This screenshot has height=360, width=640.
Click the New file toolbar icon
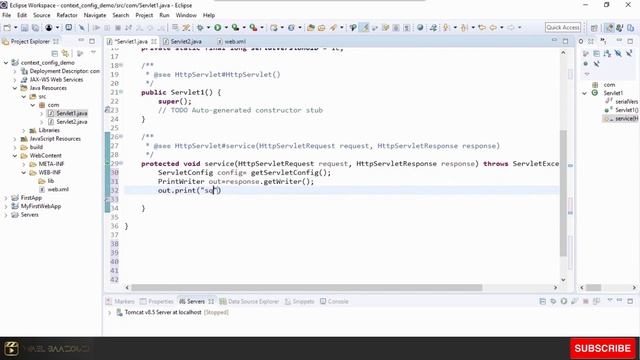tap(7, 27)
